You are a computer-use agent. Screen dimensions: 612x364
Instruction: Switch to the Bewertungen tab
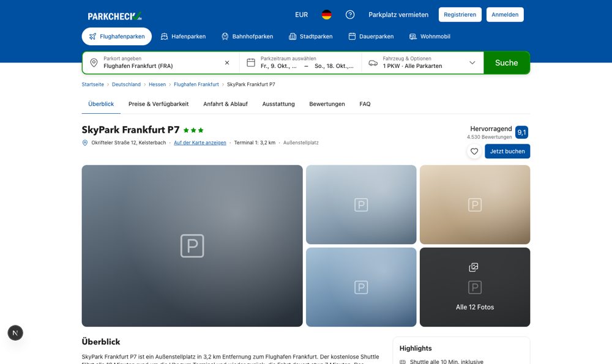point(327,104)
